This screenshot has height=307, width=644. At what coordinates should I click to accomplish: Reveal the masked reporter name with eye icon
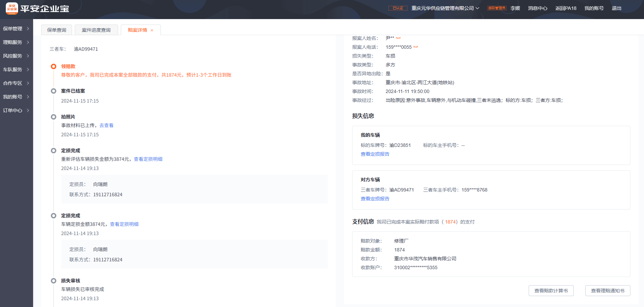click(398, 38)
